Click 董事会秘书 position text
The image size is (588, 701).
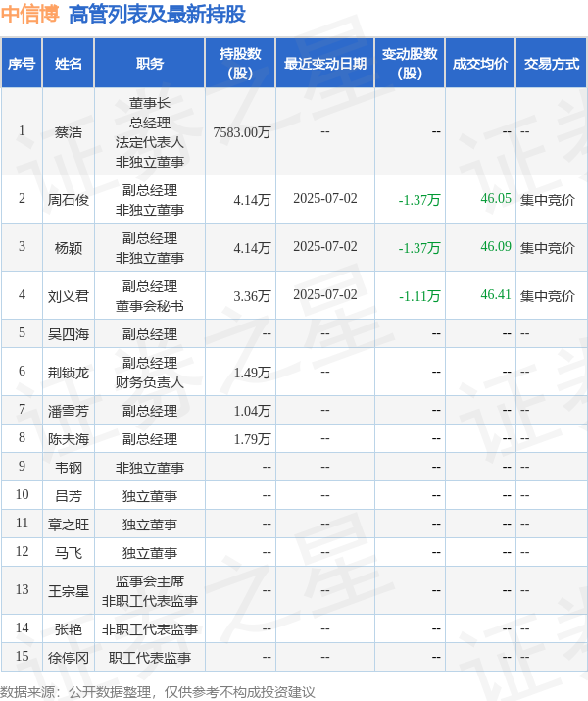150,306
